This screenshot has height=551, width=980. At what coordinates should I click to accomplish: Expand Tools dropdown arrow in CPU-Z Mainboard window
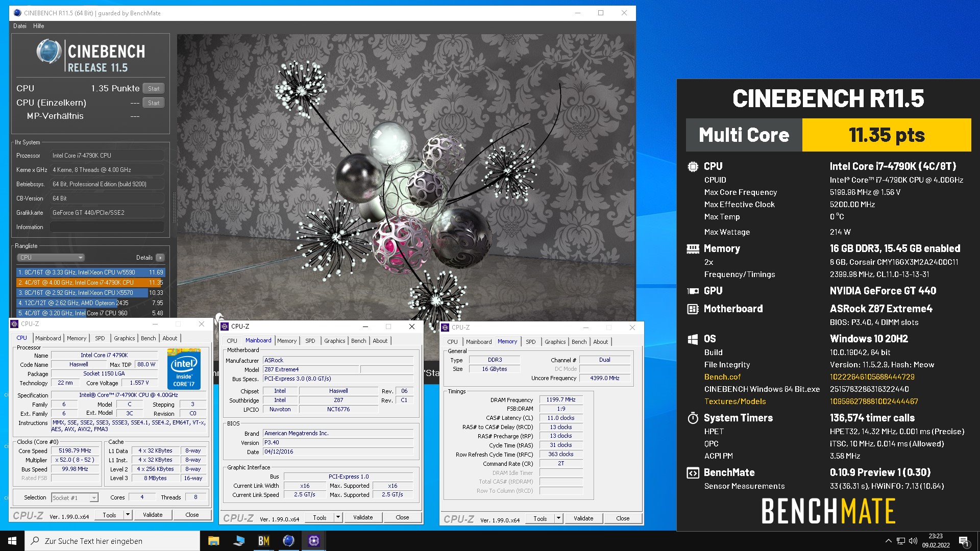pos(338,517)
